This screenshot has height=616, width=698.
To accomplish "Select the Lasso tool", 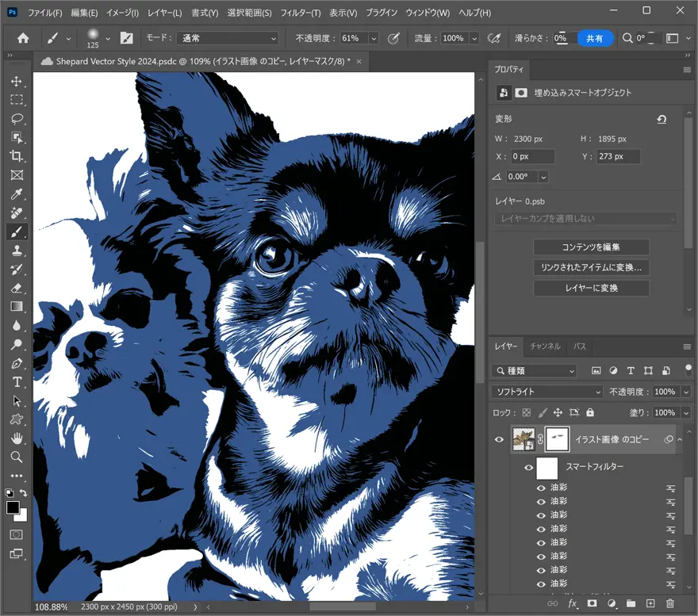I will (17, 119).
